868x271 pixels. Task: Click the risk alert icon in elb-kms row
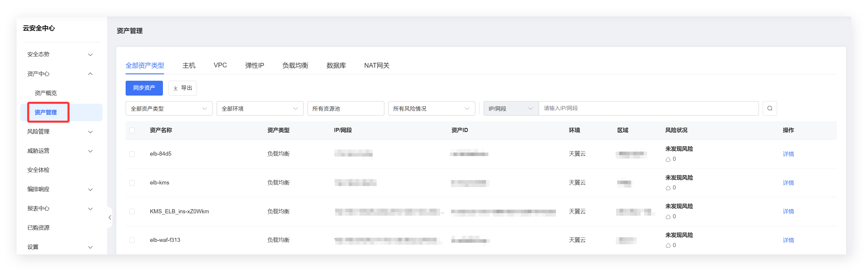[x=668, y=188]
